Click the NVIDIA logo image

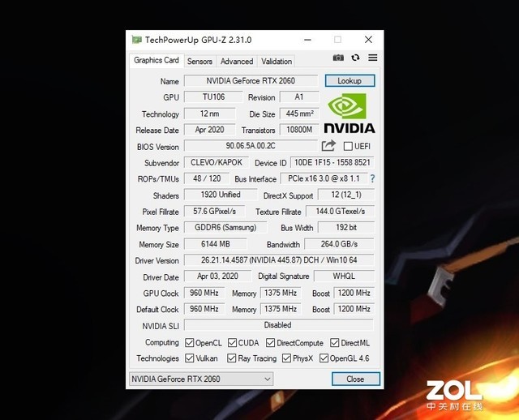(350, 114)
